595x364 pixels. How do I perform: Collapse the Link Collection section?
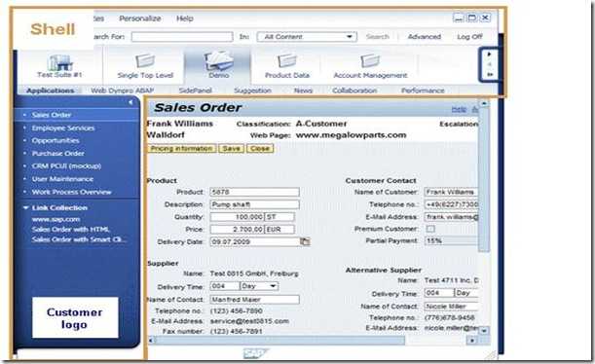pyautogui.click(x=25, y=207)
